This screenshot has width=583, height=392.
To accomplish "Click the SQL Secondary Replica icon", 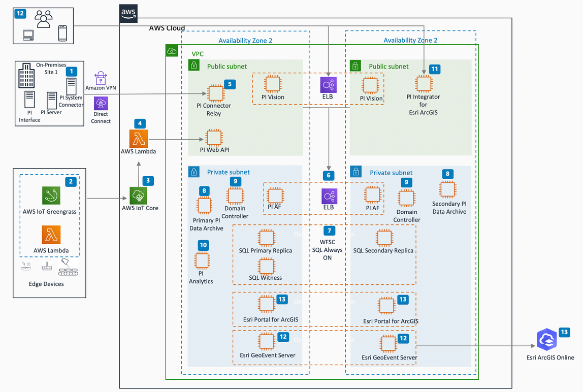I will [384, 238].
